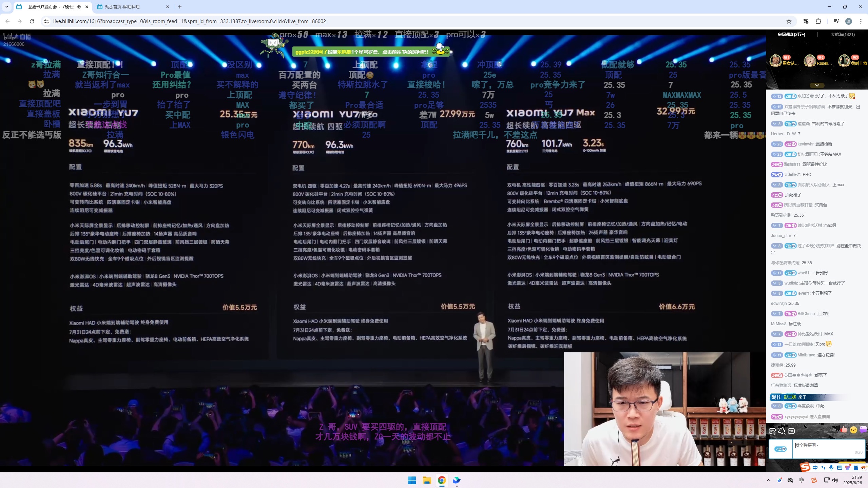868x488 pixels.
Task: Open system volume tray icon
Action: (835, 480)
